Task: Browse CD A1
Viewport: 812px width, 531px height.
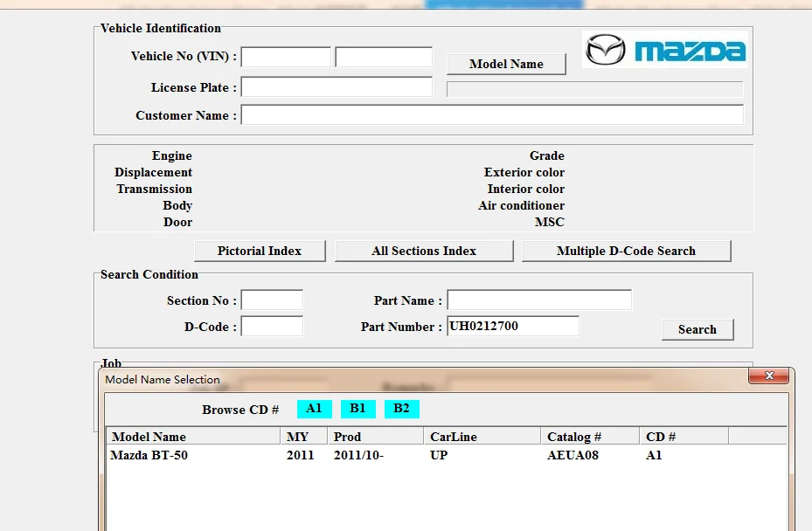Action: pos(314,409)
